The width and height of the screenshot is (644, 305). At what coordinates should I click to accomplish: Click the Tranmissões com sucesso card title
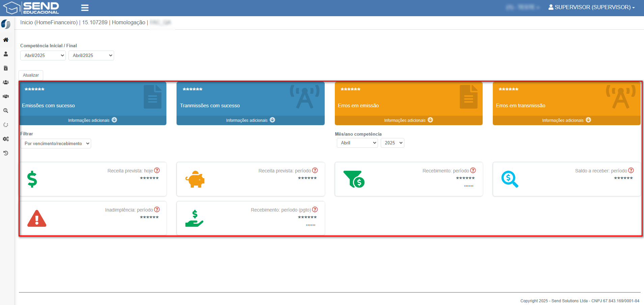click(x=210, y=106)
